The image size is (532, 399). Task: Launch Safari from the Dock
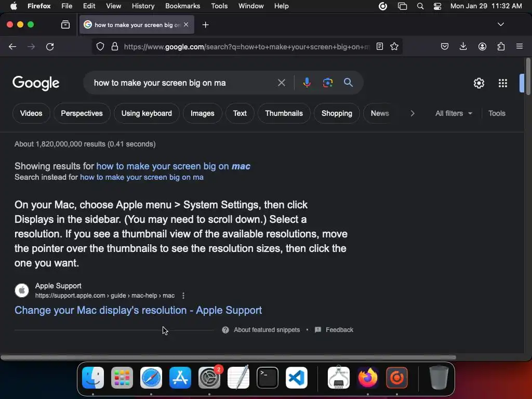click(x=151, y=378)
